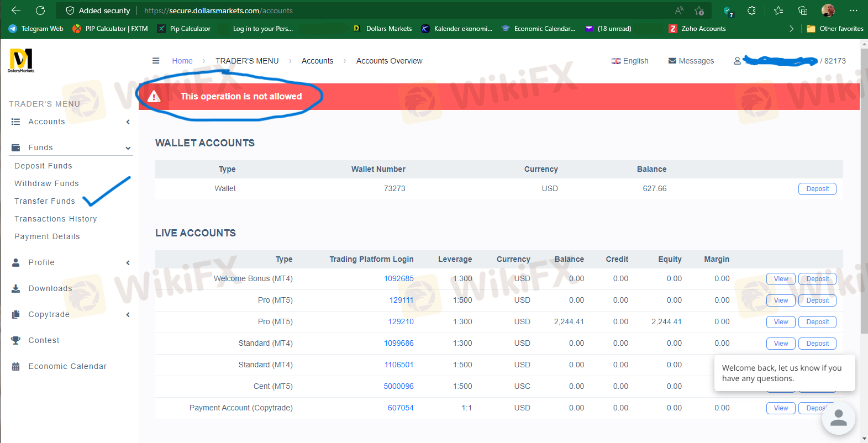Open the English language selector
This screenshot has height=443, width=868.
[x=630, y=61]
